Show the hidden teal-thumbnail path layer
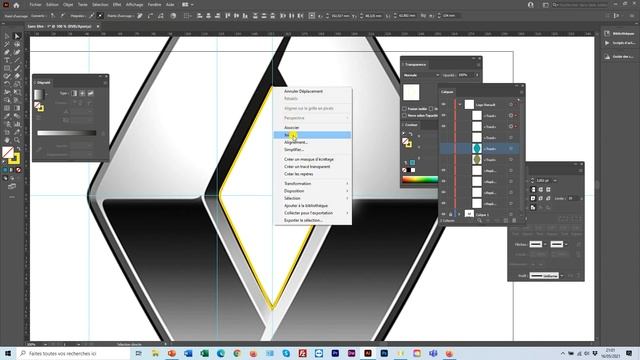Viewport: 640px width, 360px height. point(444,149)
